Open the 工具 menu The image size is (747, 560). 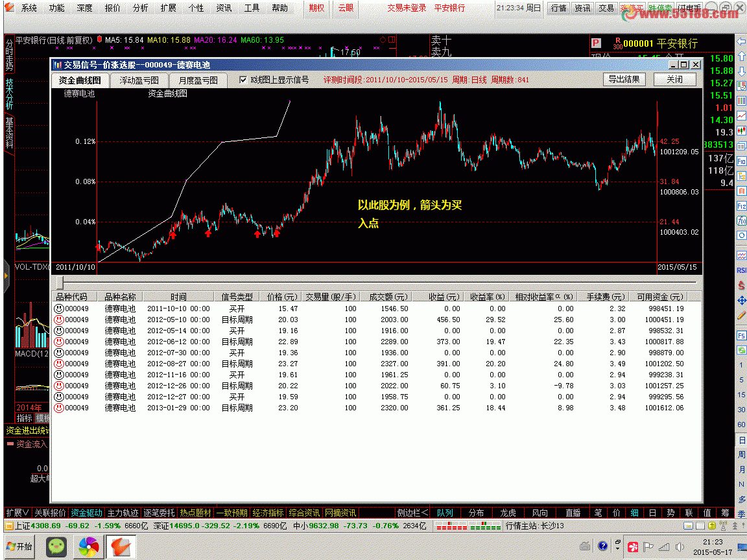click(x=252, y=8)
